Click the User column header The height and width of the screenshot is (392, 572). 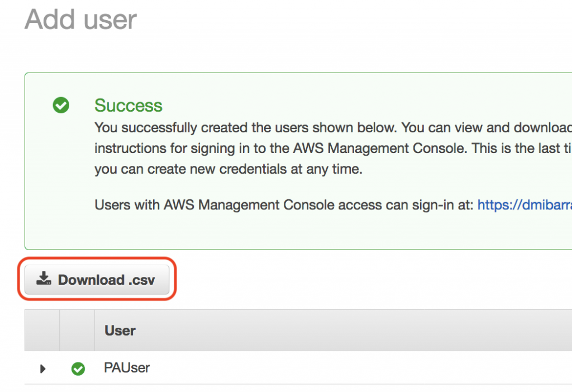[120, 331]
